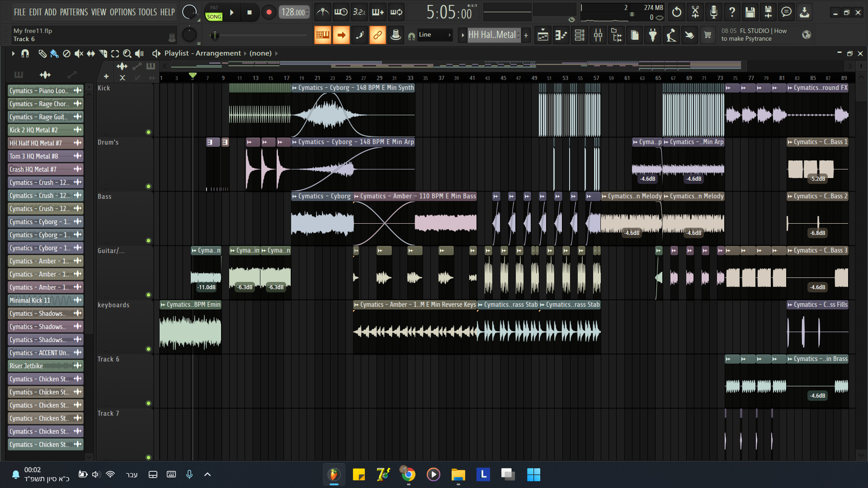Open menu of Amber 110 BPM E Min Bass clip
This screenshot has width=868, height=488.
click(x=357, y=197)
